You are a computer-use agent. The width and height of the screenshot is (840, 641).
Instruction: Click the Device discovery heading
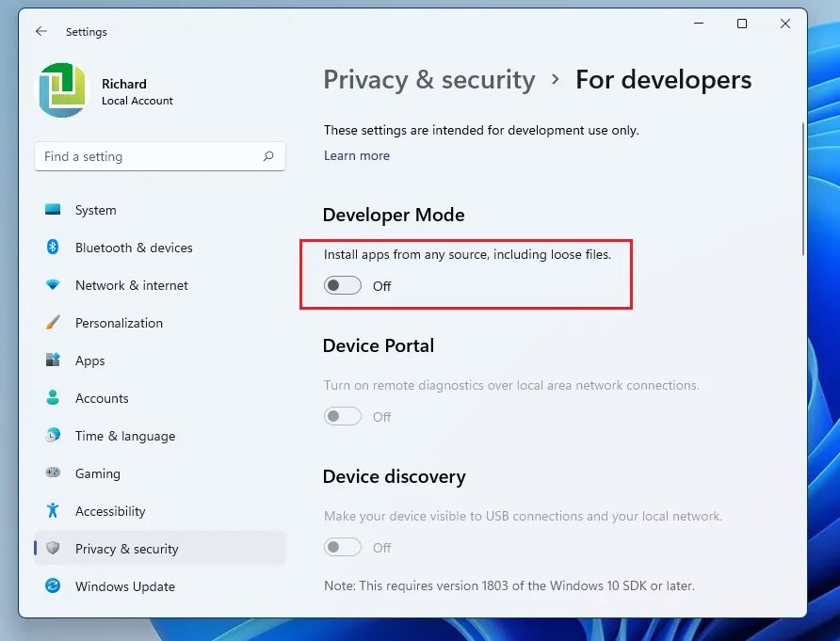click(x=395, y=476)
